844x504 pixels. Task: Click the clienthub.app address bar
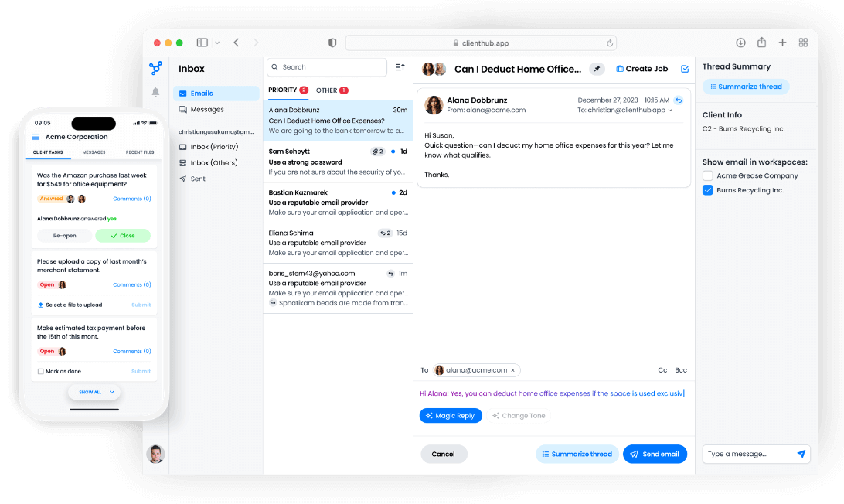click(x=481, y=43)
